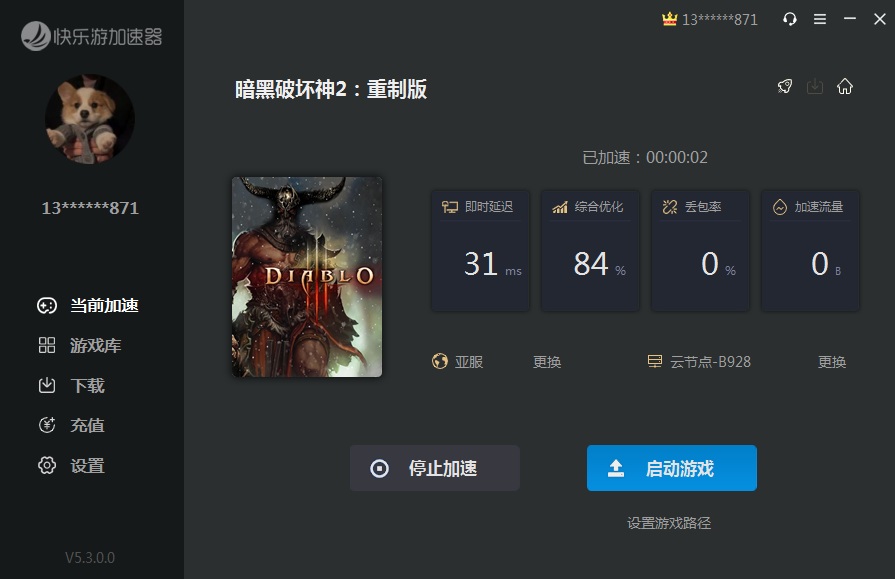Click the Diablo game cover thumbnail

(x=307, y=277)
